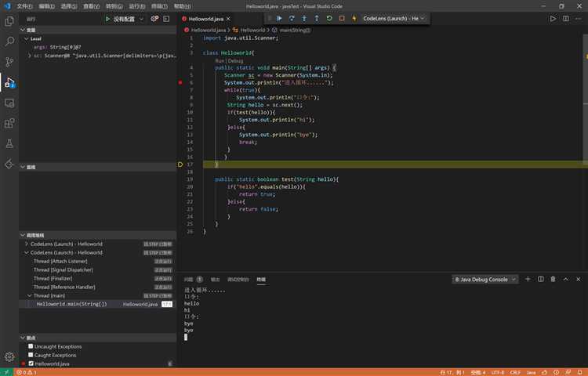The image size is (588, 376).
Task: Expand the sc Scanner variable
Action: (x=29, y=56)
